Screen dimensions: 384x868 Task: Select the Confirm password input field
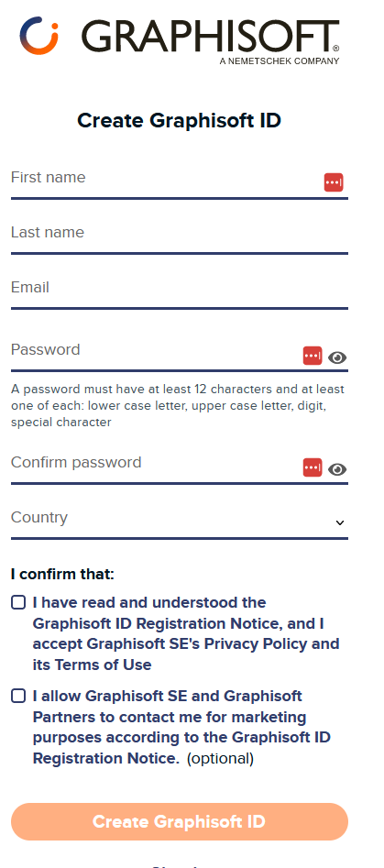click(x=156, y=466)
